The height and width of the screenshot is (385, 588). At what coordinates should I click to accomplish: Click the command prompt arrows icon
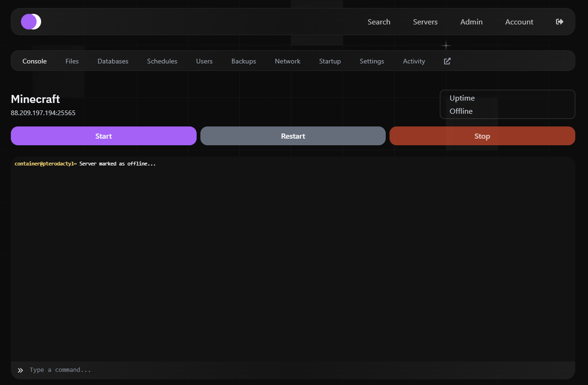click(20, 370)
